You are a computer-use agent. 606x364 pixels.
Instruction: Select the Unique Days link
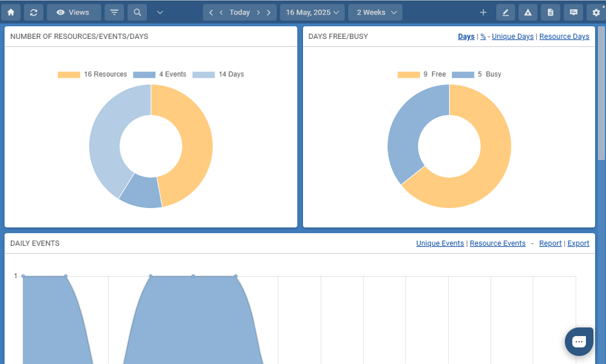point(512,36)
